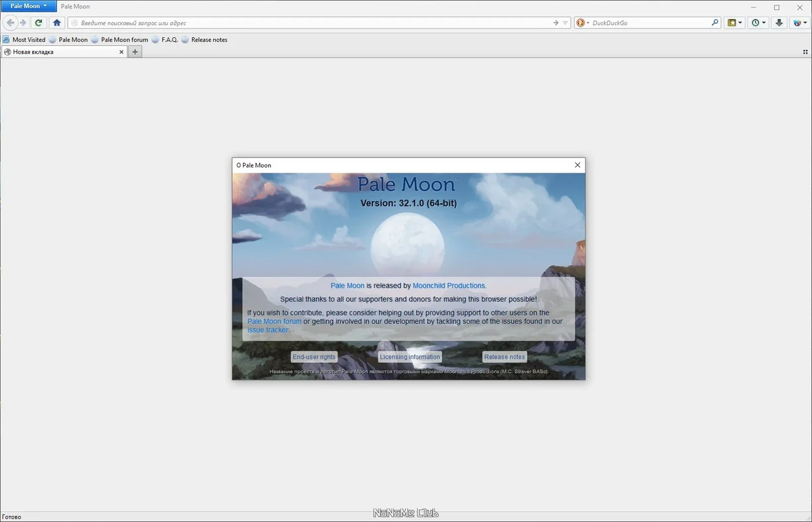Viewport: 812px width, 522px height.
Task: Open the Pale Moon bookmark
Action: tap(68, 40)
